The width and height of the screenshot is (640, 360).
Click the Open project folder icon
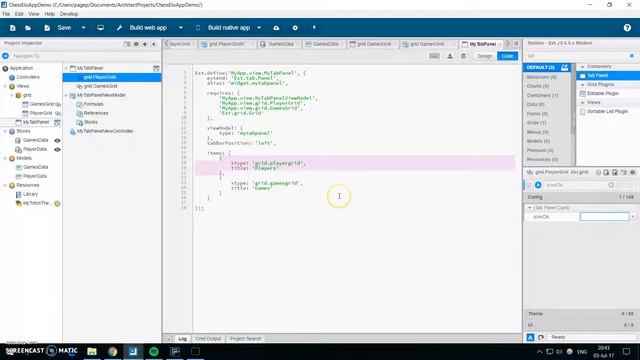point(28,28)
